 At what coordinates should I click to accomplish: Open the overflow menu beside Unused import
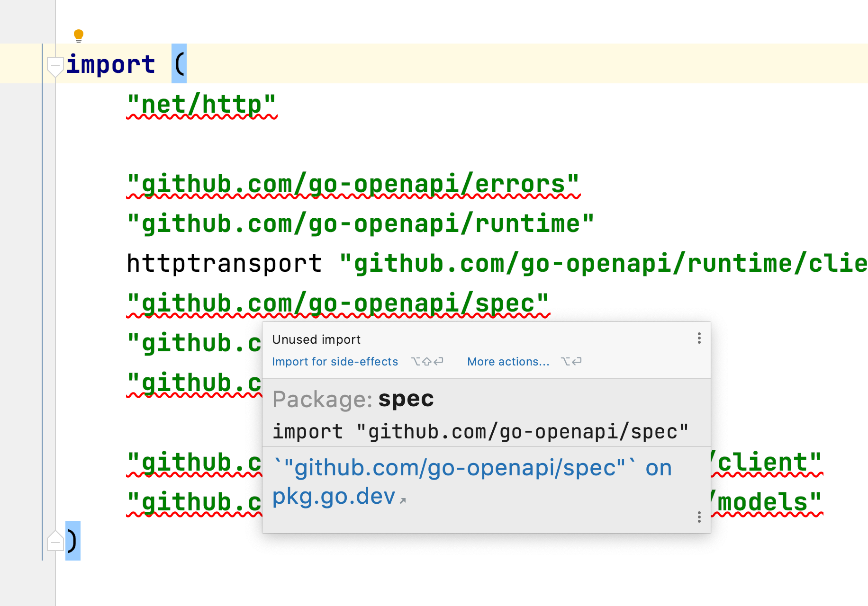click(x=699, y=338)
